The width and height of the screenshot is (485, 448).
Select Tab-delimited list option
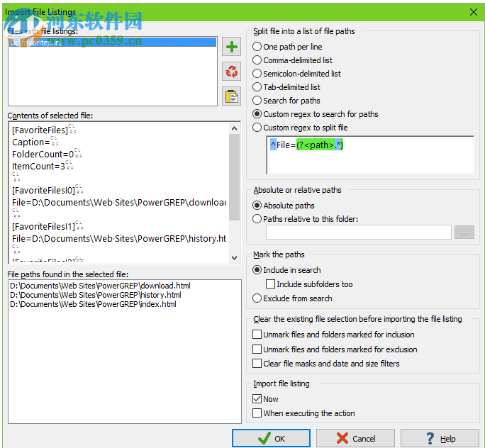[286, 87]
